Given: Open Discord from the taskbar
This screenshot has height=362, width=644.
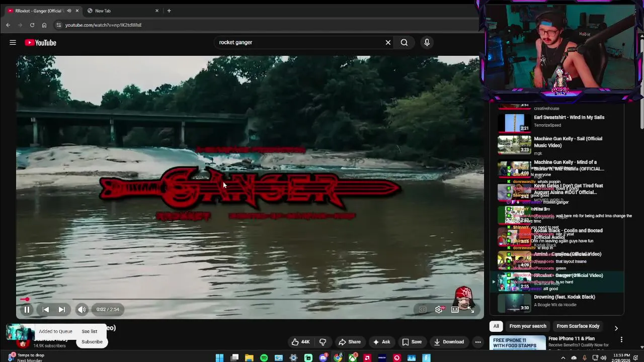Looking at the screenshot, I should click(x=323, y=358).
